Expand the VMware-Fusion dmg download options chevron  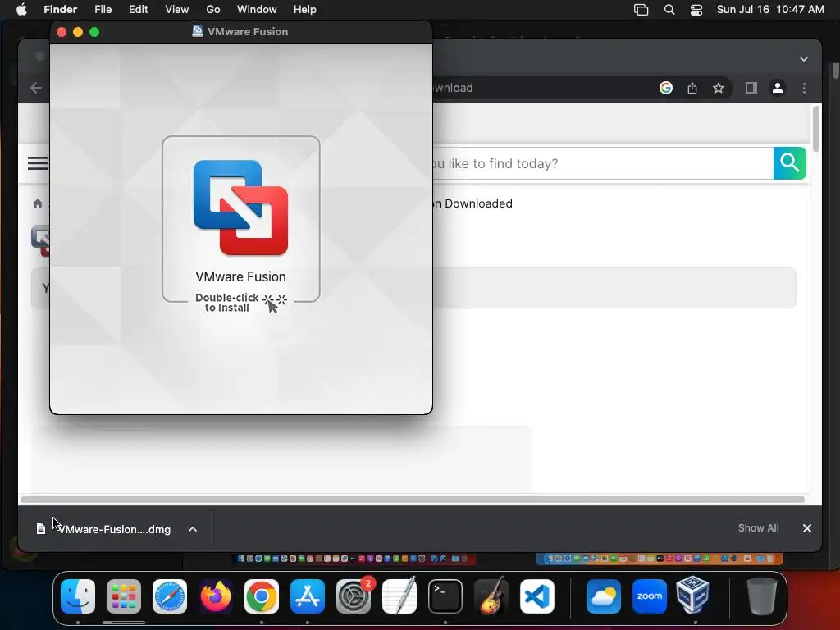pyautogui.click(x=193, y=529)
